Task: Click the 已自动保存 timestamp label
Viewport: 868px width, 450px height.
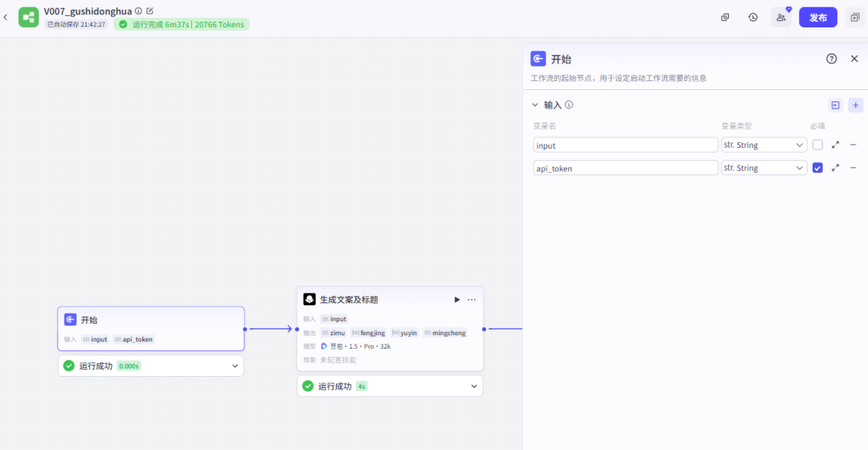Action: (x=76, y=24)
